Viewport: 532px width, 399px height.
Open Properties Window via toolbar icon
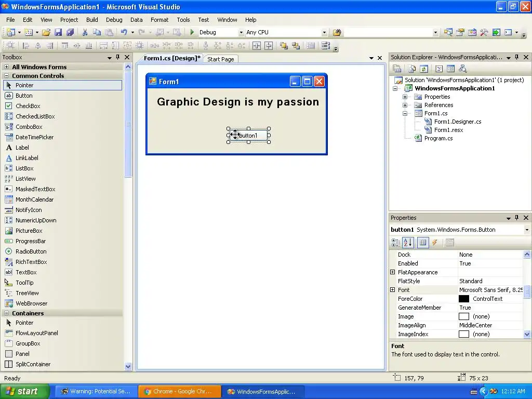[460, 32]
